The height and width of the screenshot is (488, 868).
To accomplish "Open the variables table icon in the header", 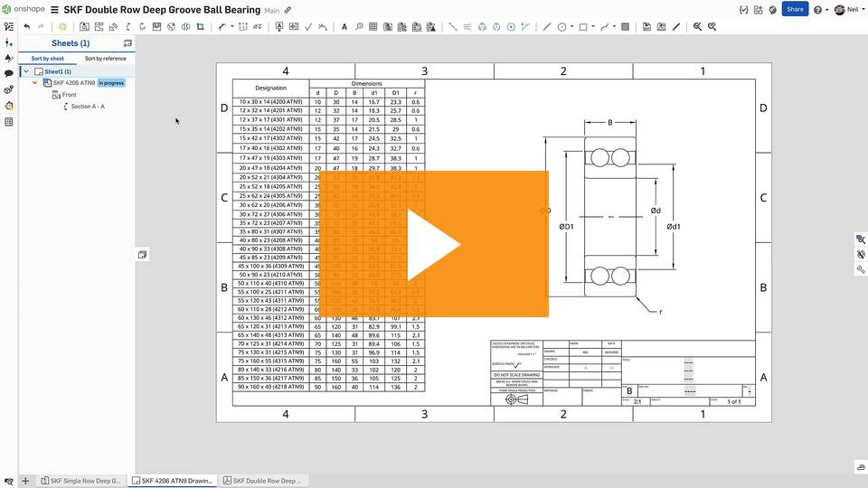I will click(x=743, y=9).
